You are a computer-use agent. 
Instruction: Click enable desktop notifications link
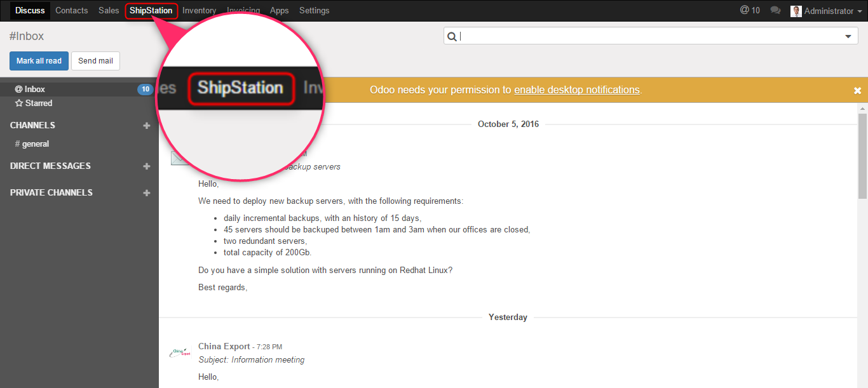click(576, 90)
